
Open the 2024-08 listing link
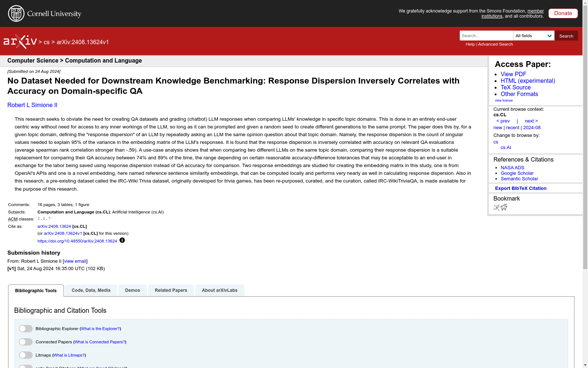(532, 128)
